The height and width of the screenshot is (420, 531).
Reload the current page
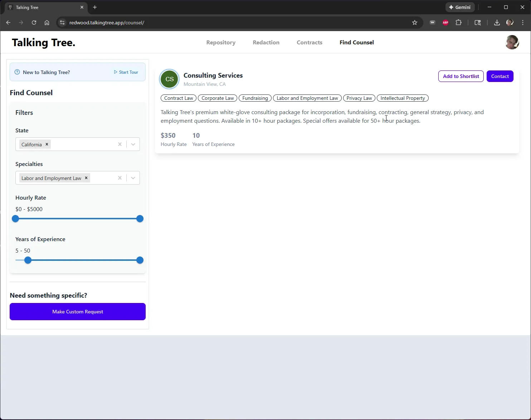(34, 23)
